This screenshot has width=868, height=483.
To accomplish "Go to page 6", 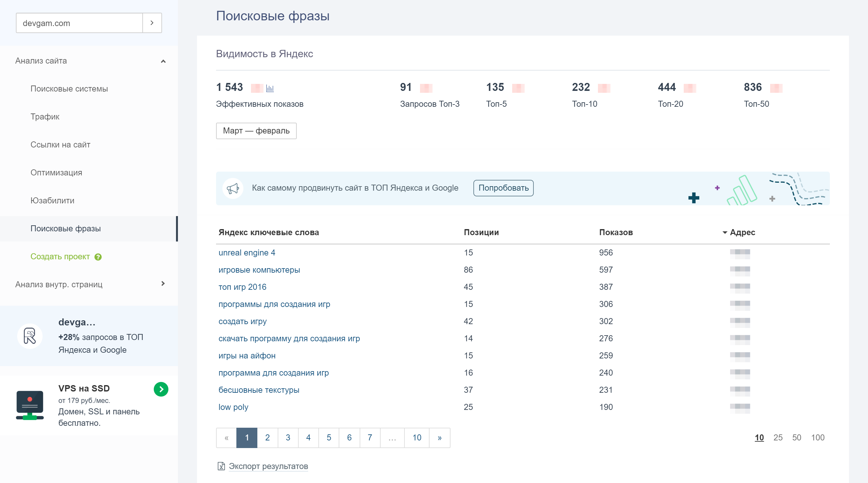I will [349, 438].
